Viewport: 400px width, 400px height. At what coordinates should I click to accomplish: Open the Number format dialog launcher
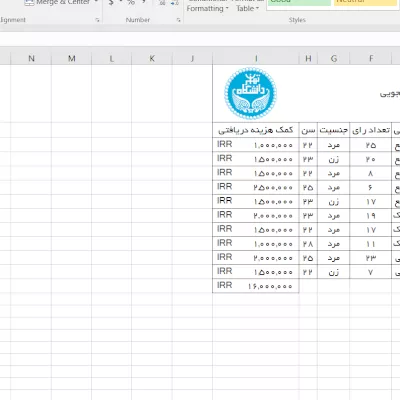178,20
